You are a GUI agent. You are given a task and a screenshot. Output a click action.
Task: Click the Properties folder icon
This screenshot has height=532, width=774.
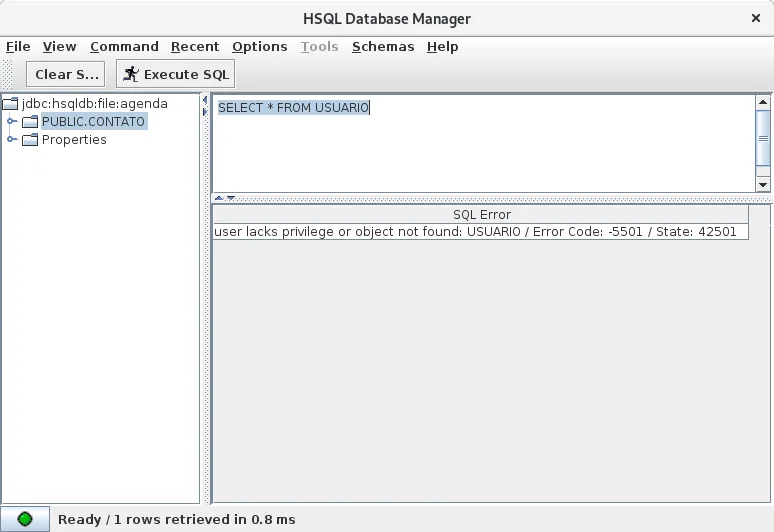(30, 139)
